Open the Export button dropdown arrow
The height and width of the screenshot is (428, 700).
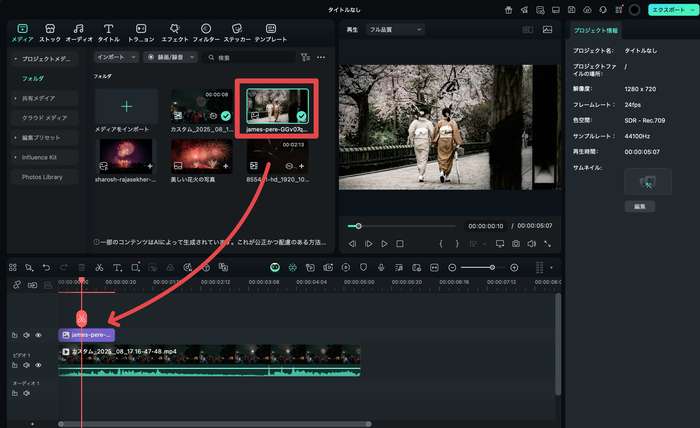[693, 10]
